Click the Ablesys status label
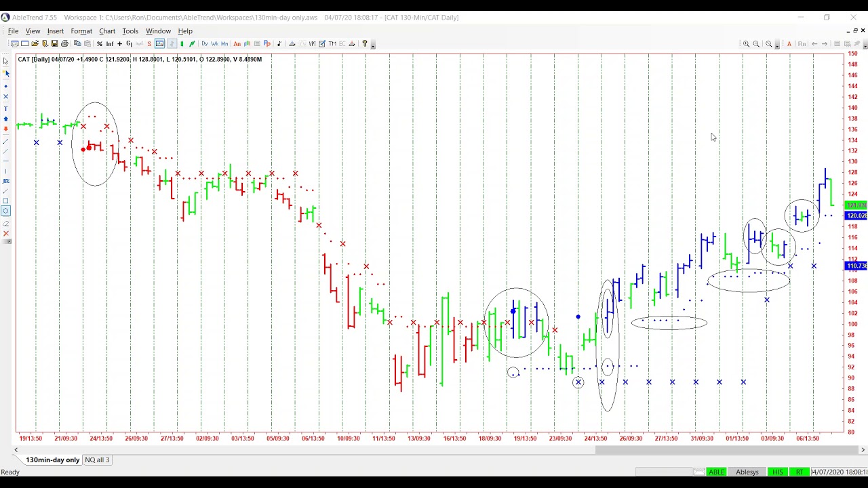Viewport: 868px width, 488px height. 747,472
